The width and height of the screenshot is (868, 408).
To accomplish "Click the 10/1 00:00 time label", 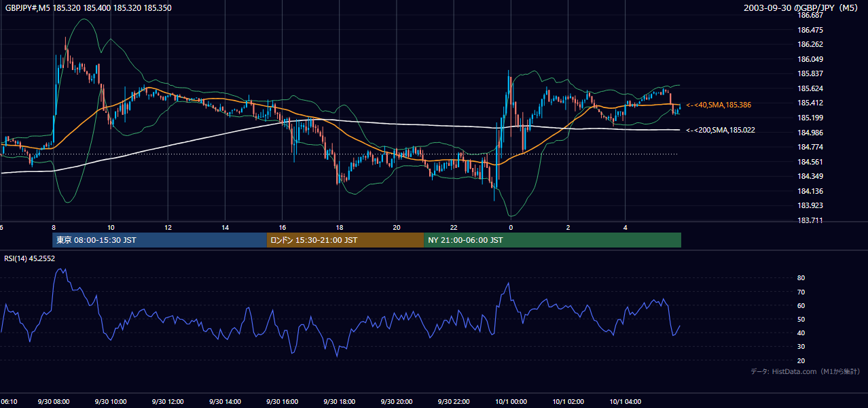I will tap(511, 402).
